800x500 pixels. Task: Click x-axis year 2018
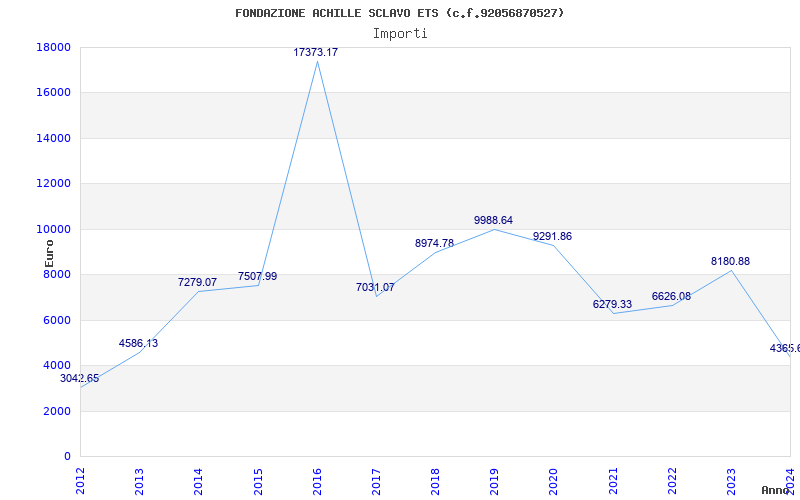(435, 481)
